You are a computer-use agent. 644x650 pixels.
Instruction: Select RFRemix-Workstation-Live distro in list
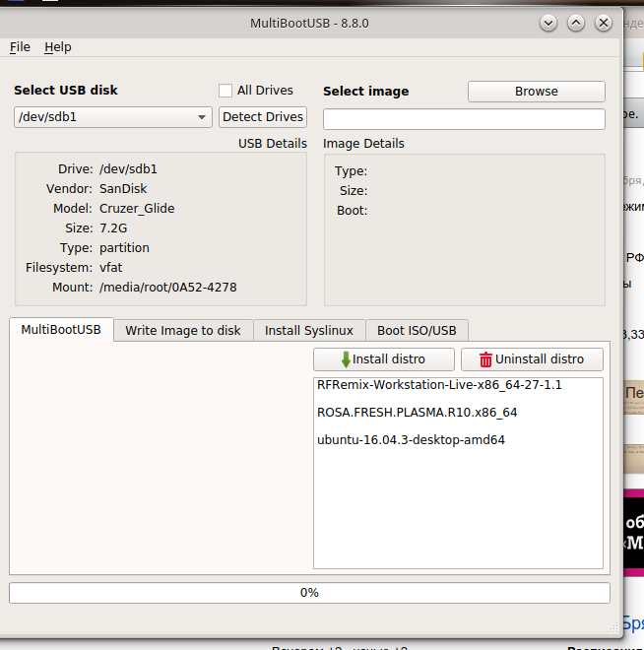pyautogui.click(x=439, y=385)
